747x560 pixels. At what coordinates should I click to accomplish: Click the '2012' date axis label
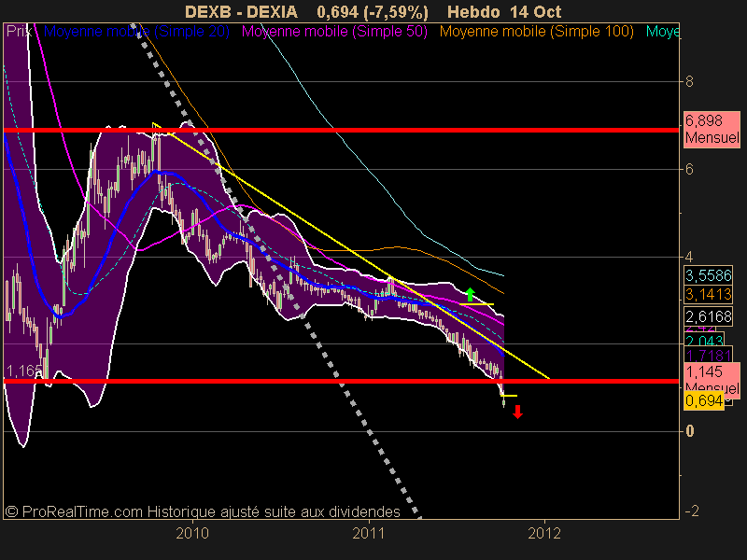[x=544, y=533]
